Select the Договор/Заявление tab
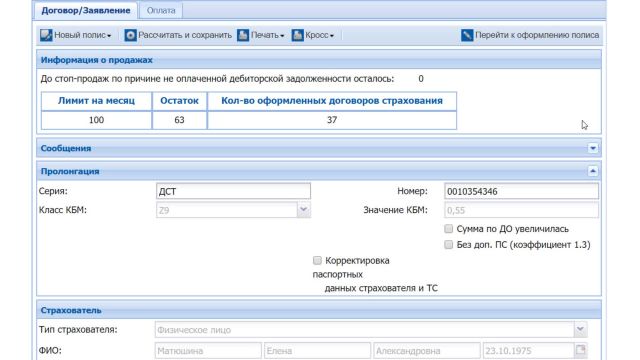 point(86,11)
